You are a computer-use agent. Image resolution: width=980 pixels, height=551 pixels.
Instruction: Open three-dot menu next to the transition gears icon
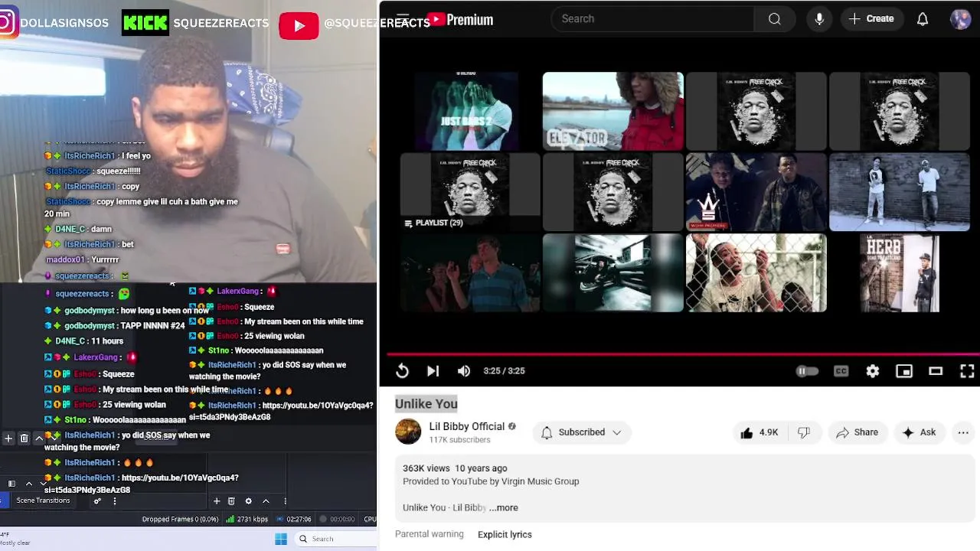[115, 501]
